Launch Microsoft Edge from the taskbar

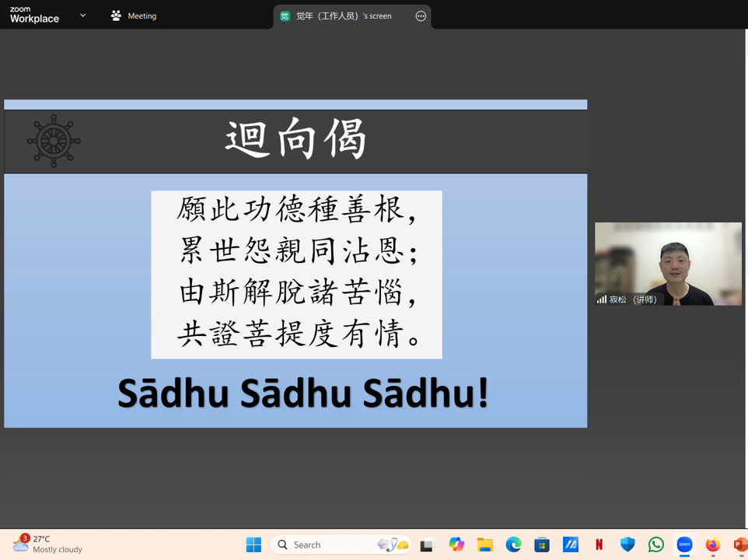point(513,544)
